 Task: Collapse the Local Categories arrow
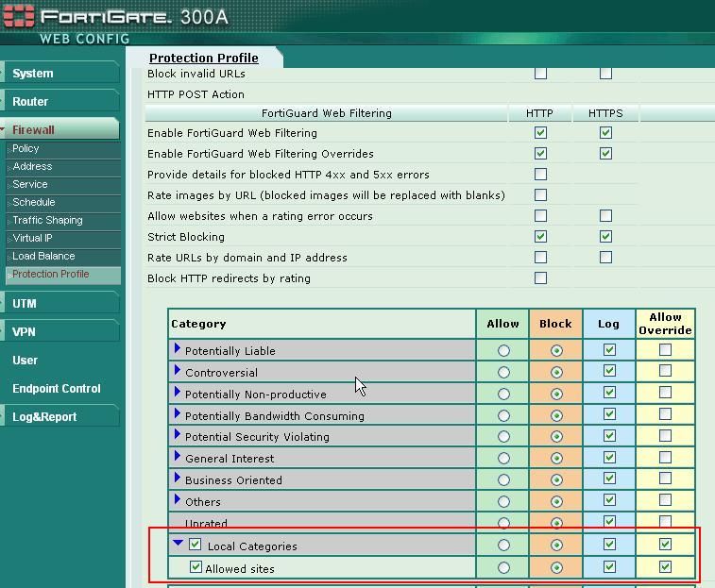(178, 544)
